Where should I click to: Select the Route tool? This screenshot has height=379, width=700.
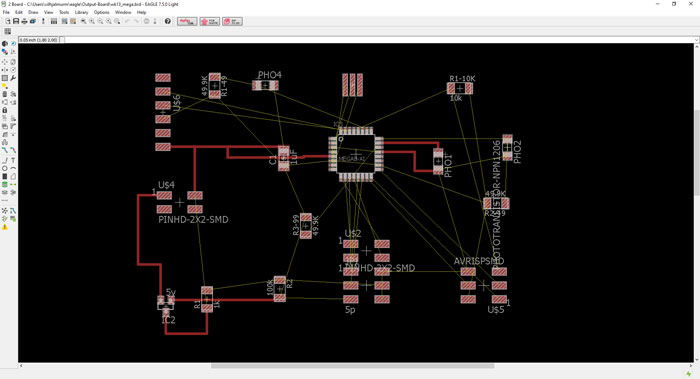5,150
